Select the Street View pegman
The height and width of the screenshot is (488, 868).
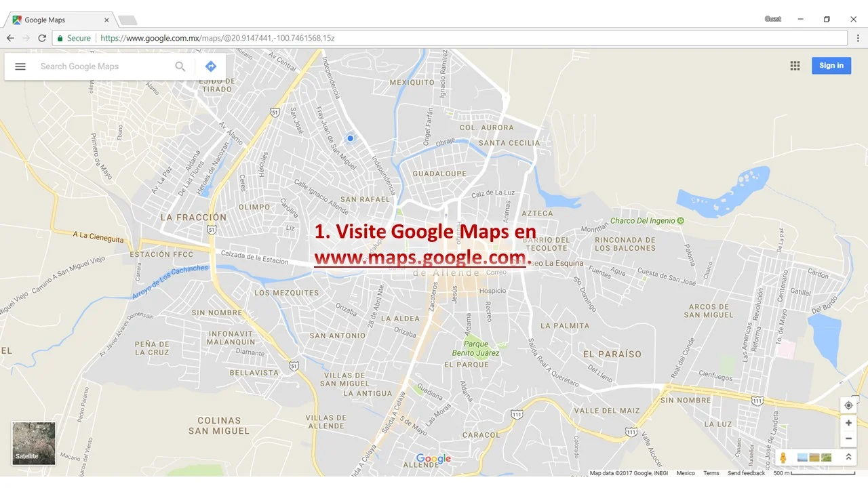point(783,458)
